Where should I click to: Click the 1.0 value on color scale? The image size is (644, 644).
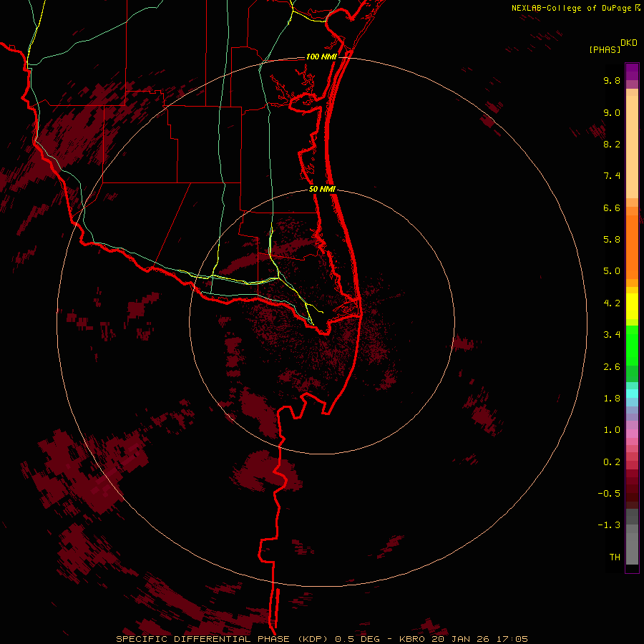point(612,430)
